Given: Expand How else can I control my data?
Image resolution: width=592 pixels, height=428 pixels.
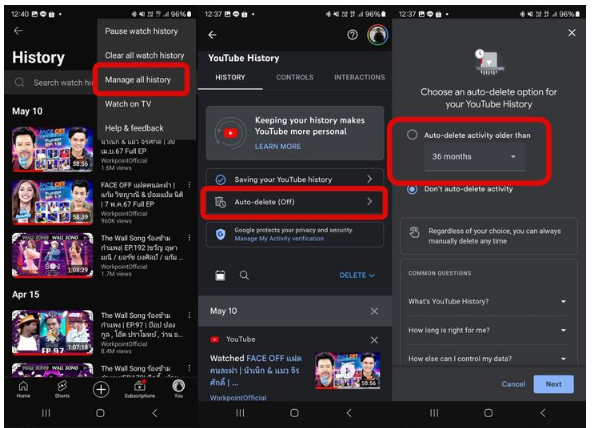Looking at the screenshot, I should click(488, 359).
